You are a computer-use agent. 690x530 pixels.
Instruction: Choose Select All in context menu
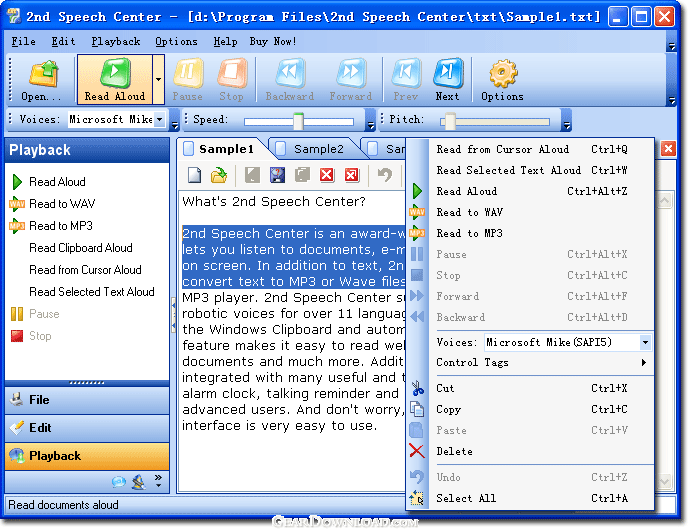click(530, 498)
